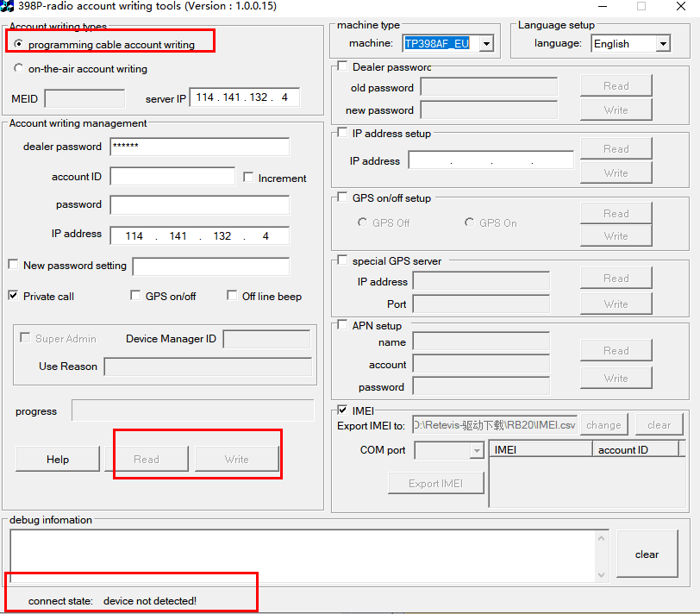Click the app icon in the title bar

click(x=7, y=6)
